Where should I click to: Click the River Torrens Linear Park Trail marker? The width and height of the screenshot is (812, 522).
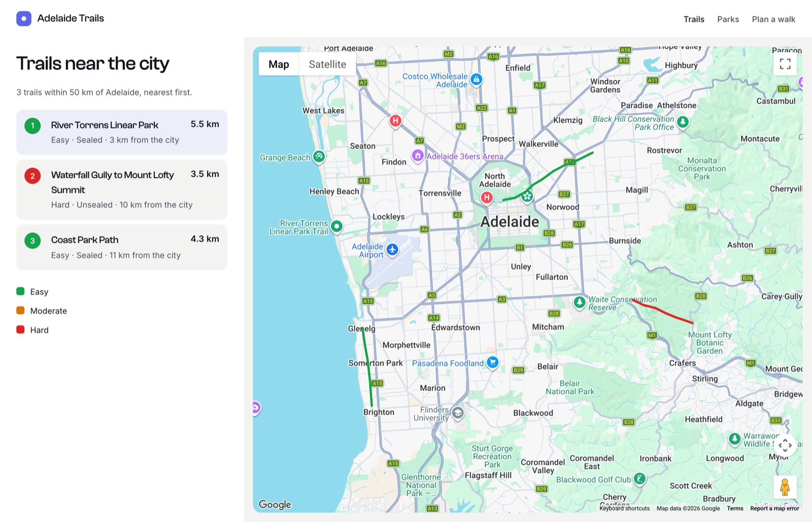336,226
